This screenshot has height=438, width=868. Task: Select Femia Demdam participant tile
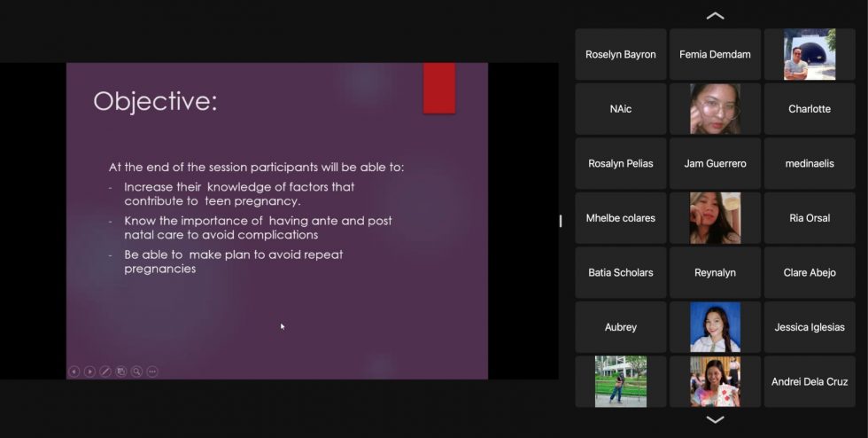[x=715, y=54]
